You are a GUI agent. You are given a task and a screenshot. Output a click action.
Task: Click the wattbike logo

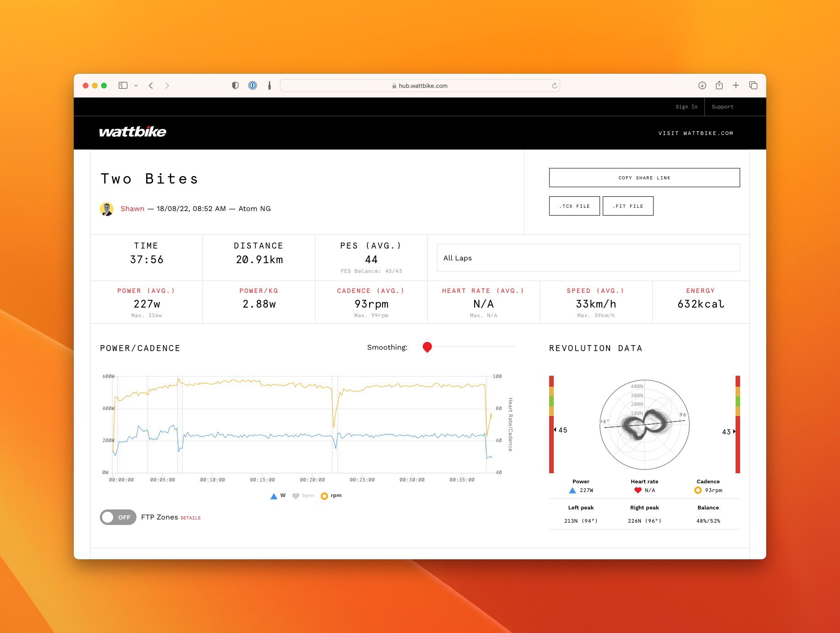click(132, 132)
